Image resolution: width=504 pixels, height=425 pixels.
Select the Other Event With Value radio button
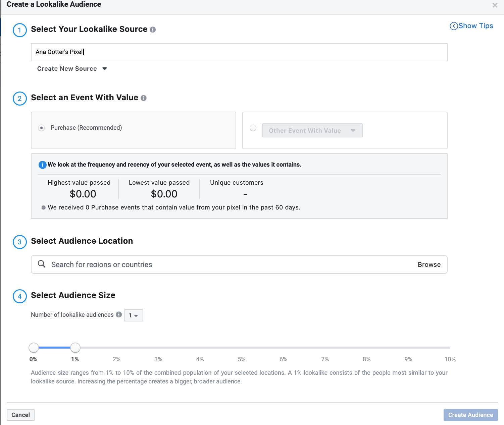253,128
